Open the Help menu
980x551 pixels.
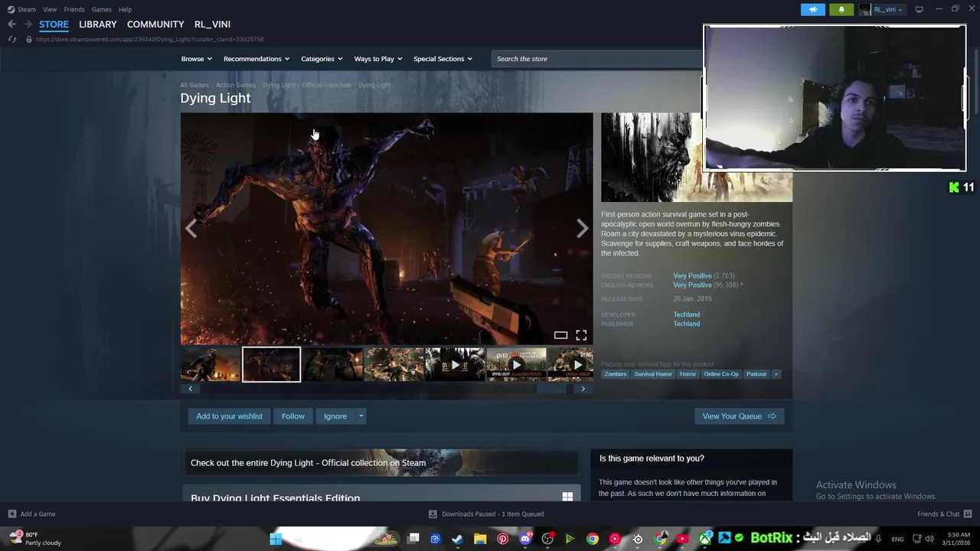click(125, 9)
